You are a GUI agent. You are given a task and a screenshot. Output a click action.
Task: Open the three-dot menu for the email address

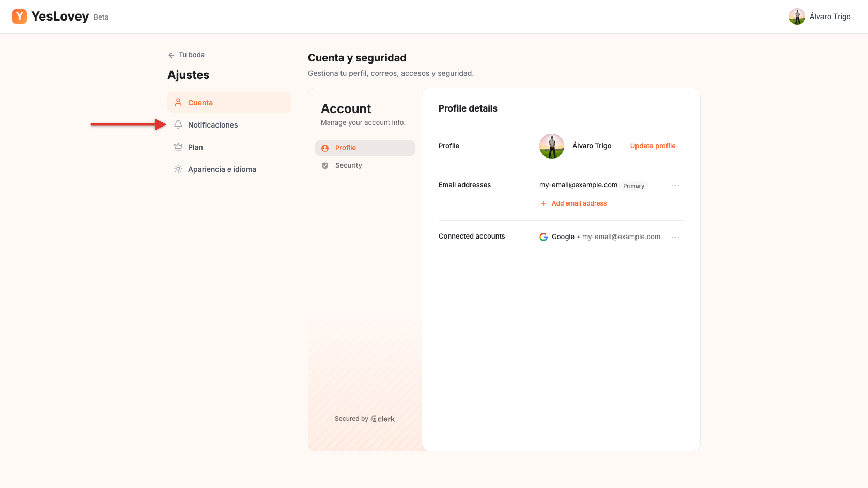pos(676,186)
